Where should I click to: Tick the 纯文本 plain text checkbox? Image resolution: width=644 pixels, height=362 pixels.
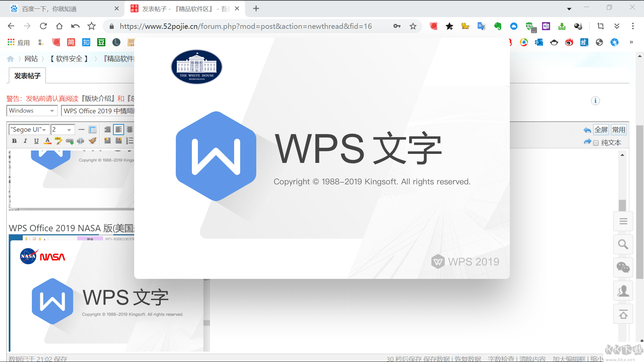pos(596,143)
